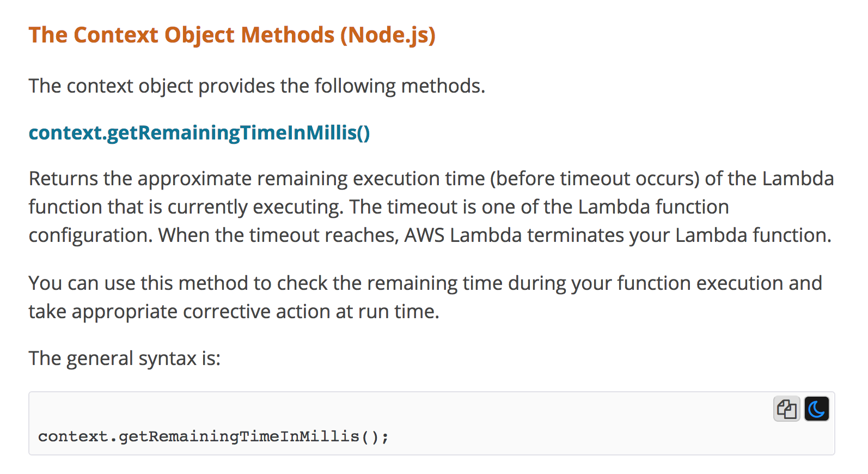Click the word "configuration." starting a line
The image size is (868, 474).
click(x=90, y=235)
